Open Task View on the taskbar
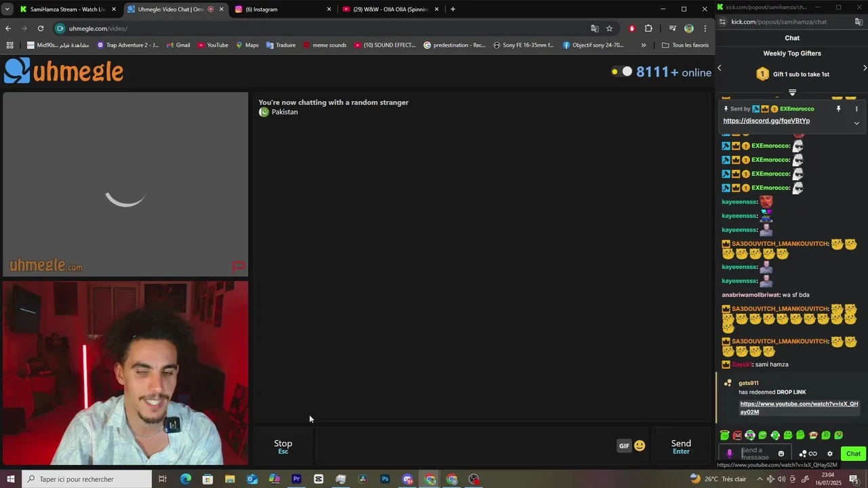868x488 pixels. point(163,479)
